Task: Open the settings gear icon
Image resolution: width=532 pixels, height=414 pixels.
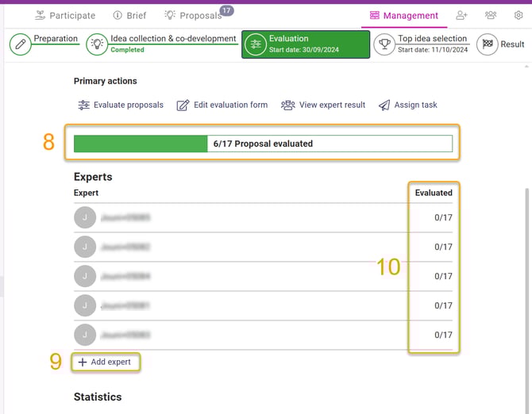Action: (519, 15)
